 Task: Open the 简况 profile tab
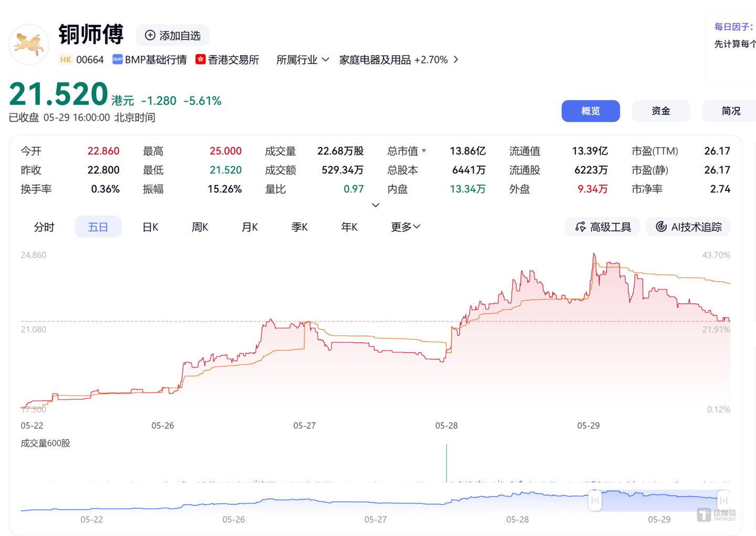click(730, 111)
